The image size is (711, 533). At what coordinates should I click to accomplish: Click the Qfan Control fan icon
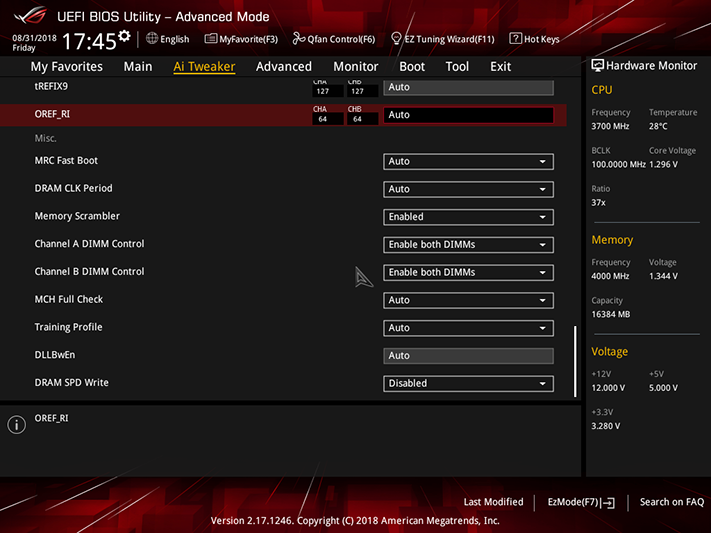click(298, 39)
